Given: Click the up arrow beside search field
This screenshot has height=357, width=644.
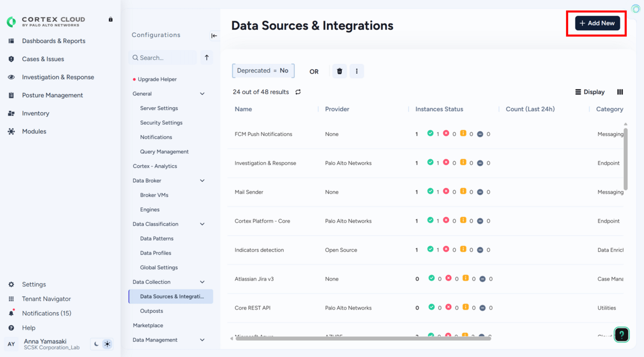Looking at the screenshot, I should click(x=207, y=57).
